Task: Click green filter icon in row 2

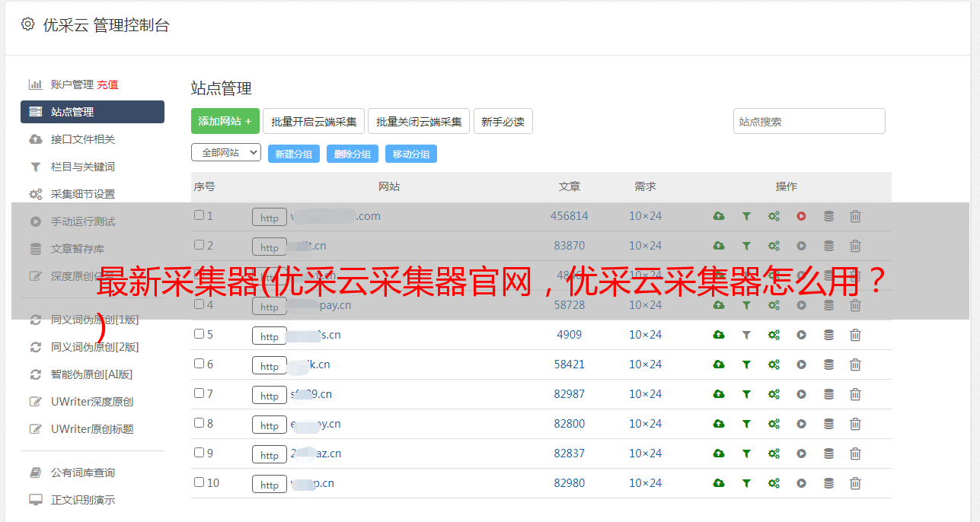Action: pos(746,246)
